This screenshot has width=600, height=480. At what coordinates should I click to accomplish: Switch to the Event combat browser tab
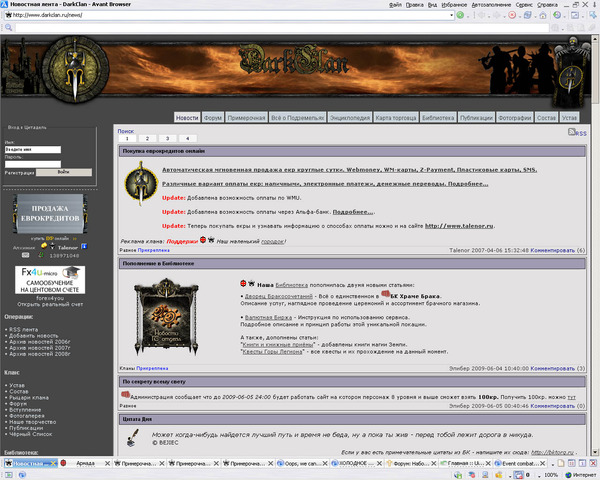518,464
